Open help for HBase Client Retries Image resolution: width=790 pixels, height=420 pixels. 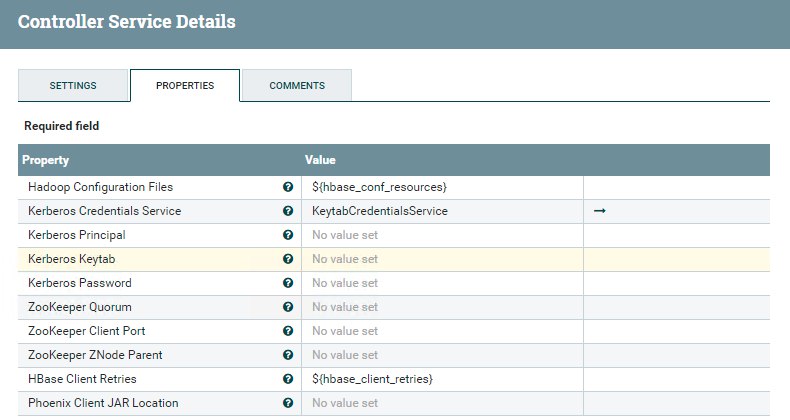[288, 379]
